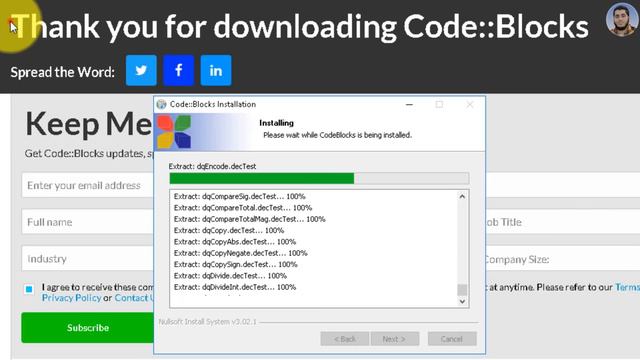Select log line dqDivide.decTest
This screenshot has width=640, height=360.
point(230,276)
